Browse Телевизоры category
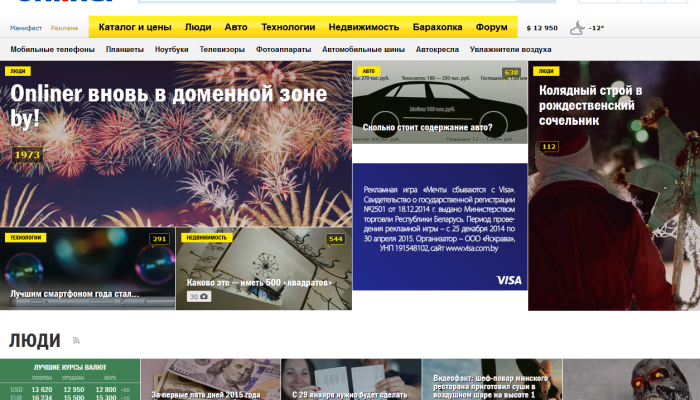Screen dimensions: 700x400 tap(222, 50)
